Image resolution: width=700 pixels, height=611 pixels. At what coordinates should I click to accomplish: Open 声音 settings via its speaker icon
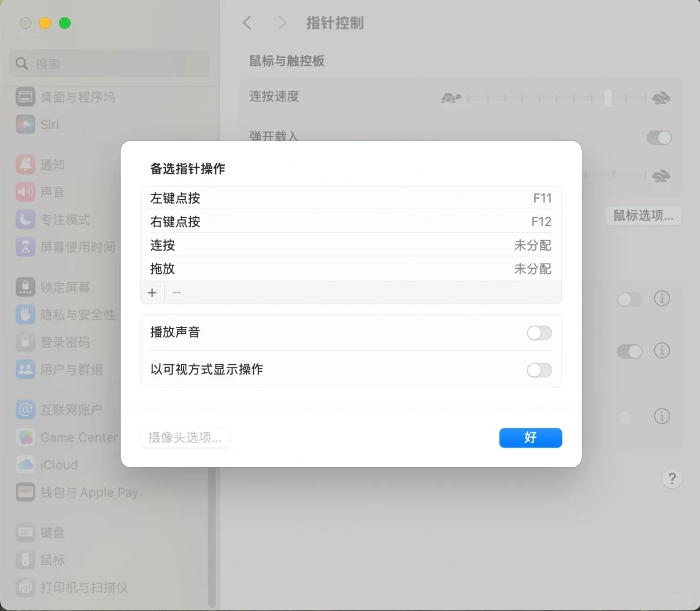pos(25,192)
